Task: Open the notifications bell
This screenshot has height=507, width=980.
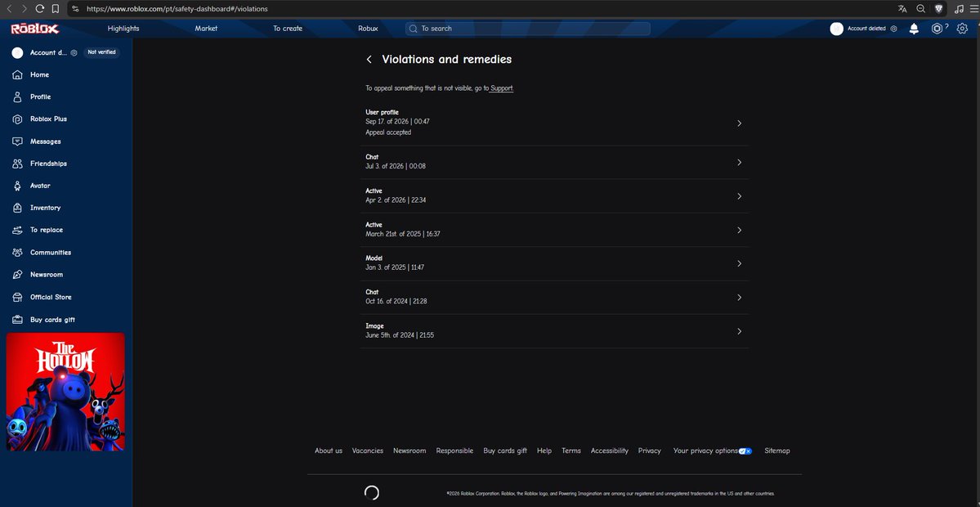Action: click(914, 29)
